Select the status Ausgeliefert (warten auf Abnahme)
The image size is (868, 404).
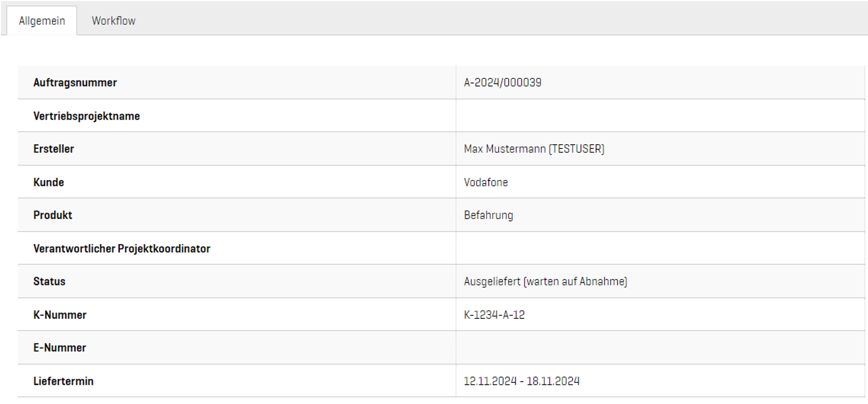(545, 281)
